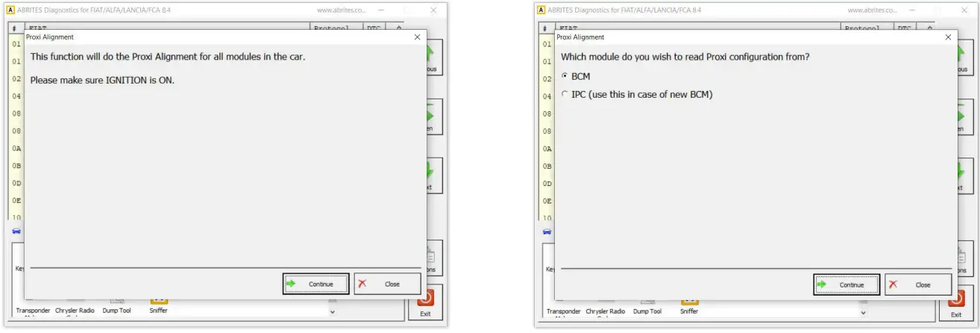The height and width of the screenshot is (333, 980).
Task: Click the Protocol column header behind ignition prompt
Action: coord(336,28)
